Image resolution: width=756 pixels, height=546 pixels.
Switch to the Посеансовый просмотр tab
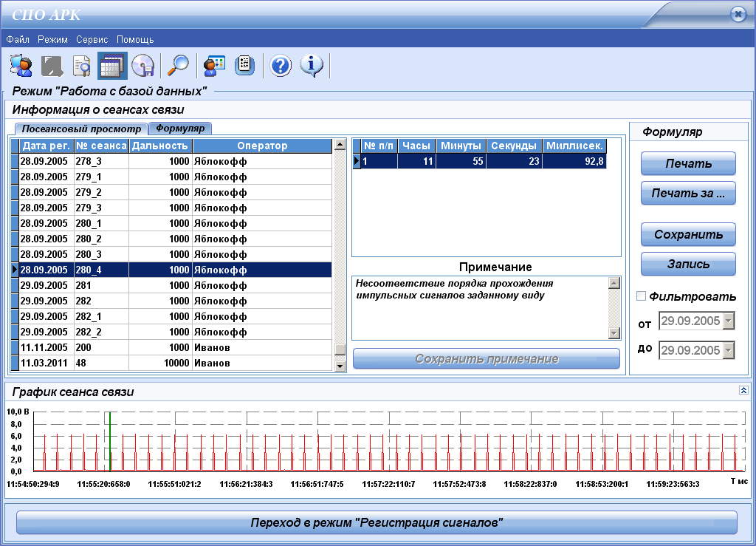click(x=78, y=129)
